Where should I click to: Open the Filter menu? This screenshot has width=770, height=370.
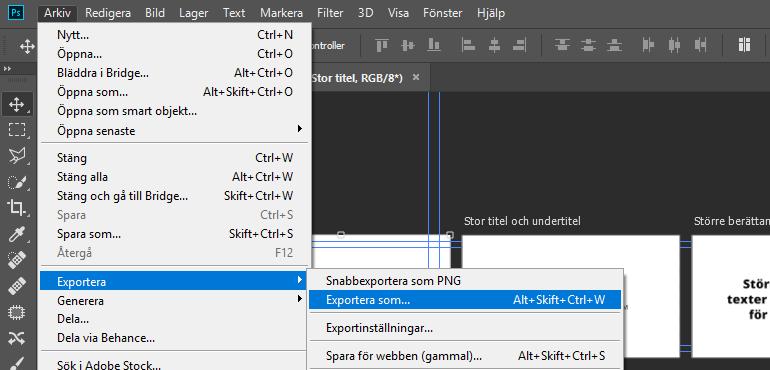pos(330,13)
